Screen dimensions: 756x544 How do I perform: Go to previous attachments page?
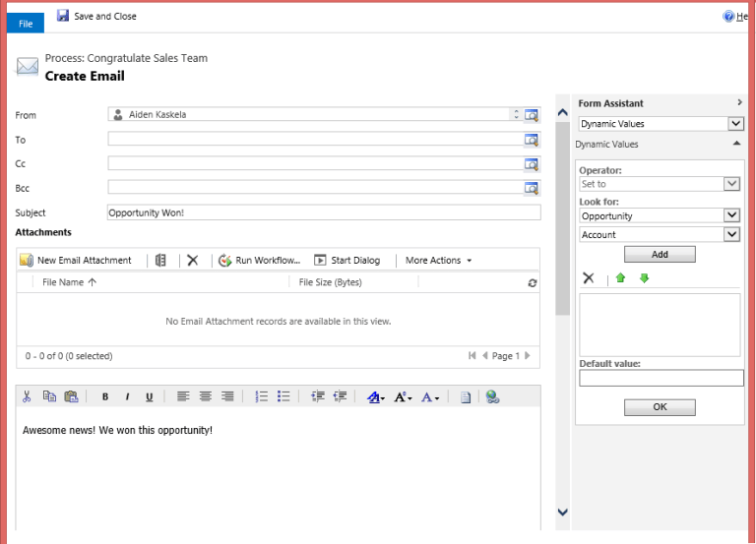point(485,355)
